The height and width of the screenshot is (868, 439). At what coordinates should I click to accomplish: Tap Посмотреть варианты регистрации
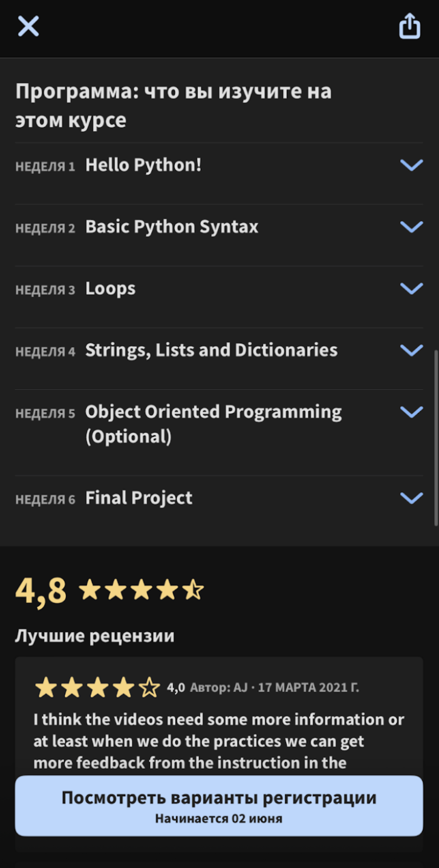(219, 797)
